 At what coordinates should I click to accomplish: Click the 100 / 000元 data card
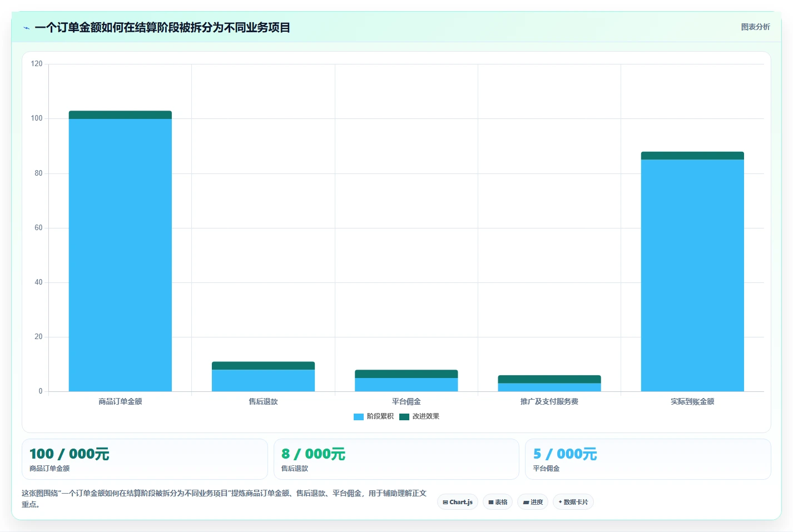tap(145, 459)
